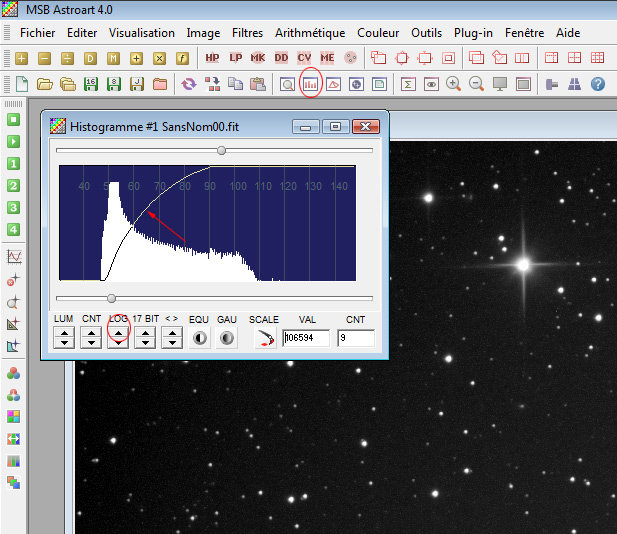Adjust the CNT contrast stepper

pos(91,338)
